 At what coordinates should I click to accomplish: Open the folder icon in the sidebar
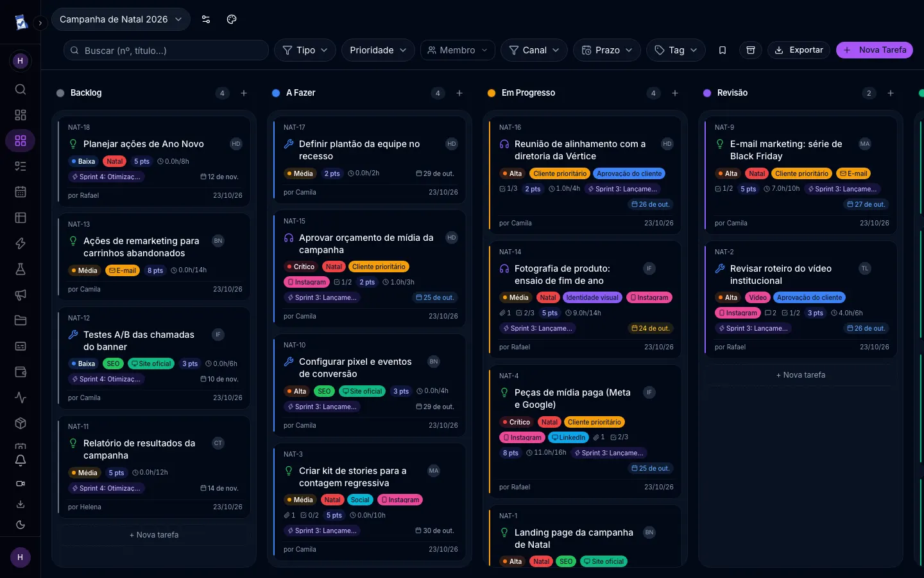(x=21, y=320)
